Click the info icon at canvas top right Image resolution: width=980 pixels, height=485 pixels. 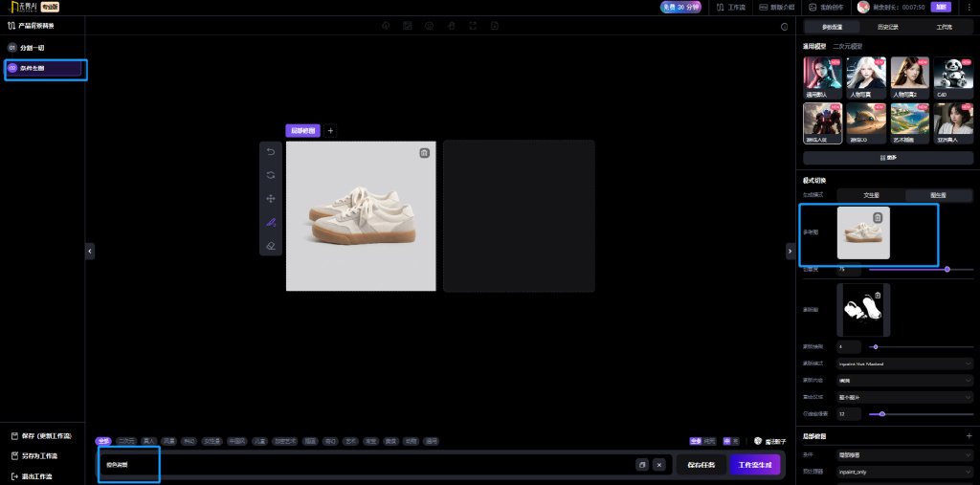(785, 27)
